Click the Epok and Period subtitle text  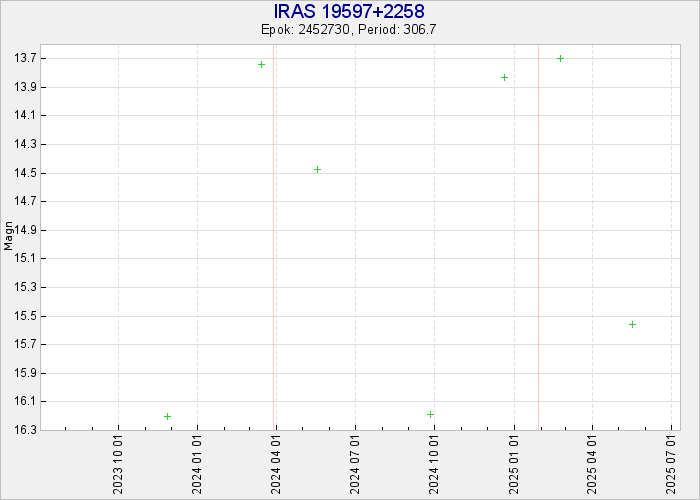click(x=349, y=30)
